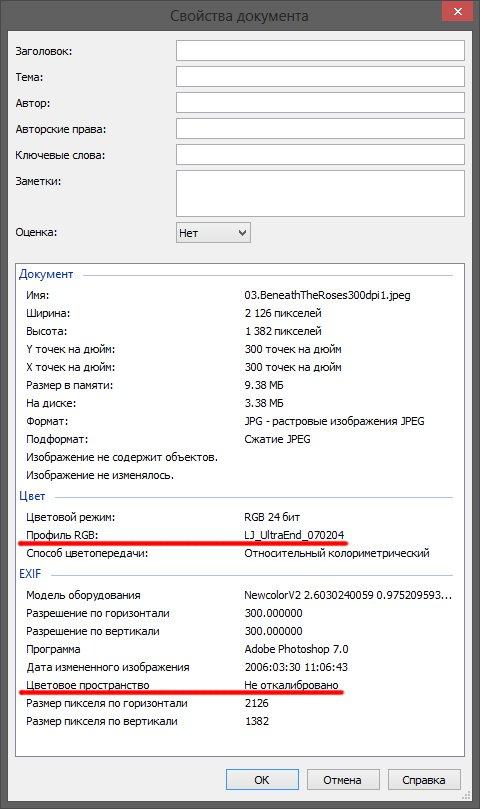Click the Тема input field
The height and width of the screenshot is (809, 480).
pos(320,77)
